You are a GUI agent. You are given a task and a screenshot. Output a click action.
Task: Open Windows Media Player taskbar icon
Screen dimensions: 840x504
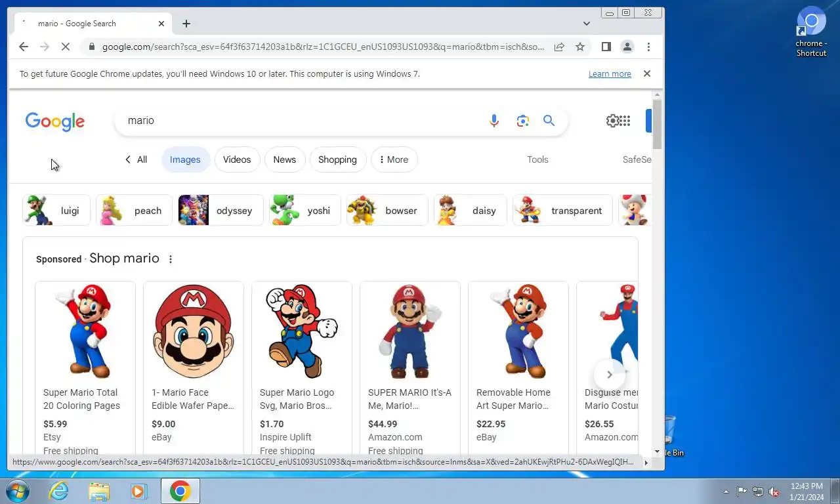pos(139,491)
